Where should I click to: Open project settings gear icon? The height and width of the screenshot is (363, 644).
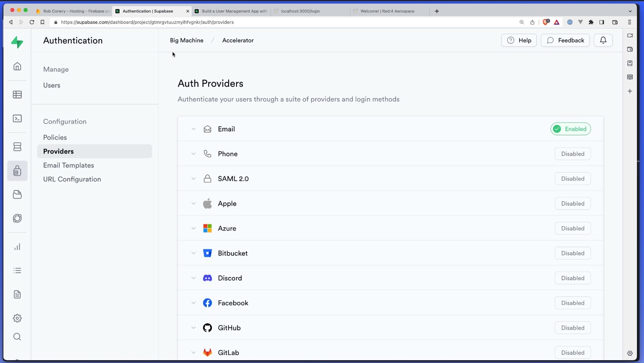pyautogui.click(x=17, y=318)
